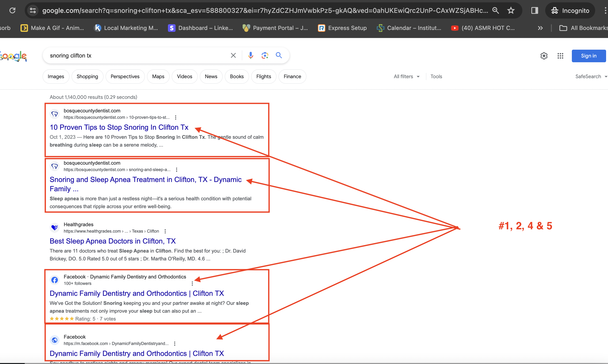Viewport: 608px width, 364px height.
Task: Open the browser side panel icon
Action: pos(534,10)
